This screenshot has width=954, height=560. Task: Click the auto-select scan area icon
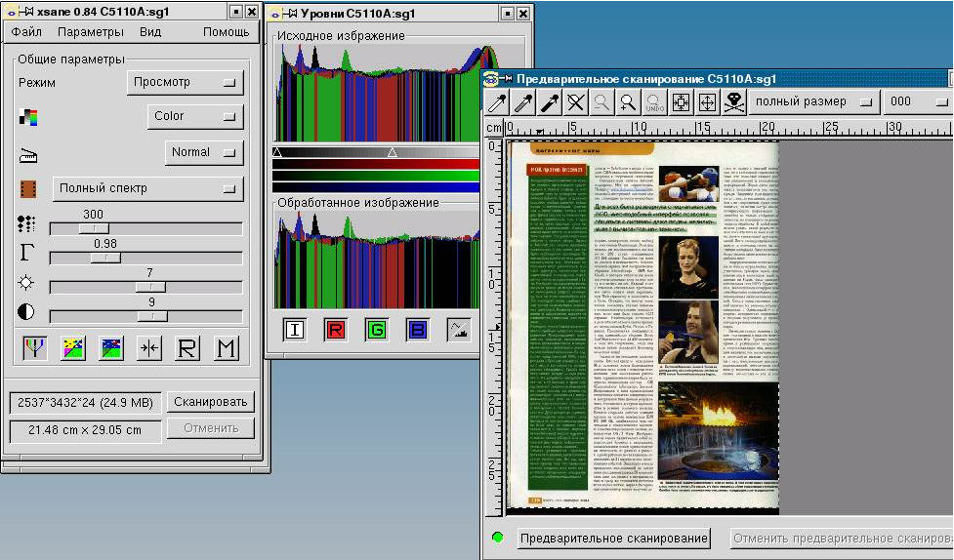(681, 101)
